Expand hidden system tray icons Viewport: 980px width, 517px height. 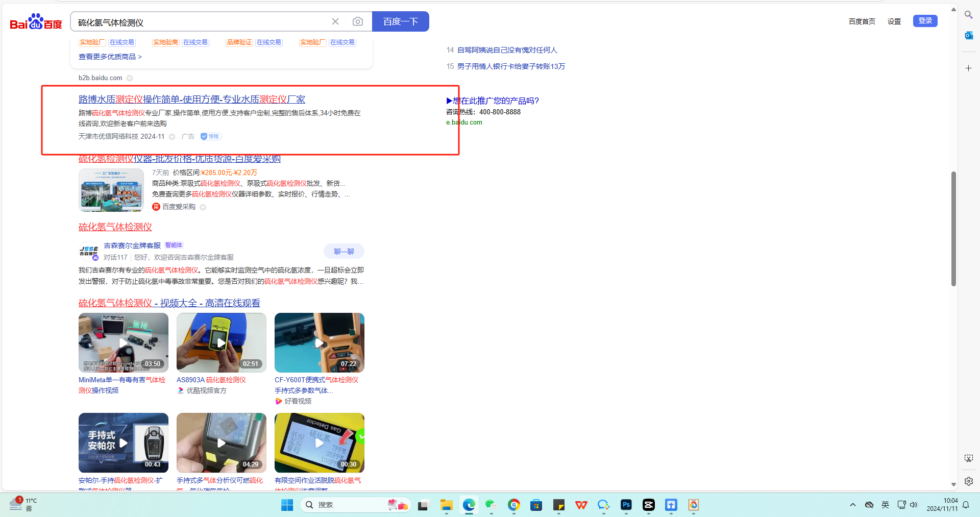pyautogui.click(x=852, y=505)
